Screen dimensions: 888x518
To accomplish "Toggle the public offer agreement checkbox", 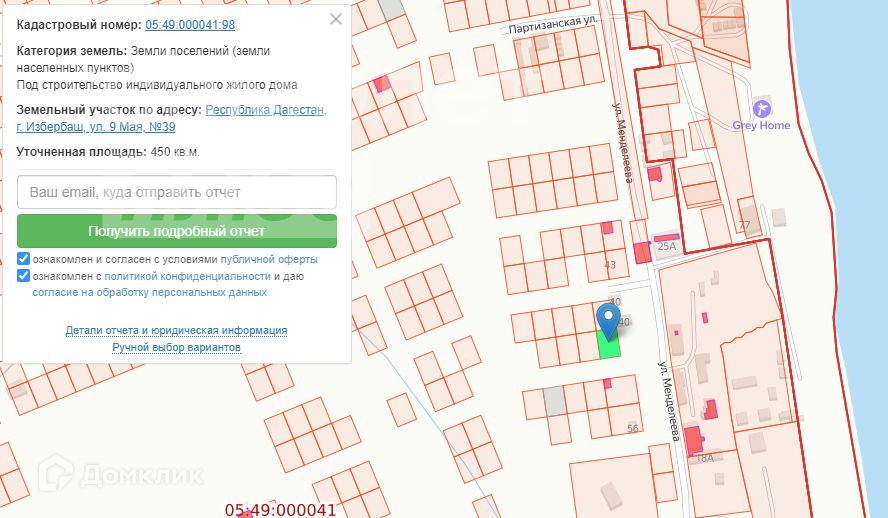I will pyautogui.click(x=24, y=259).
